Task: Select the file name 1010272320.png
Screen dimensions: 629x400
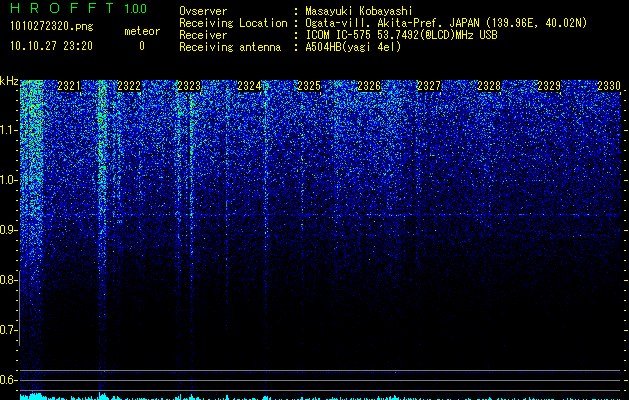Action: pyautogui.click(x=52, y=26)
